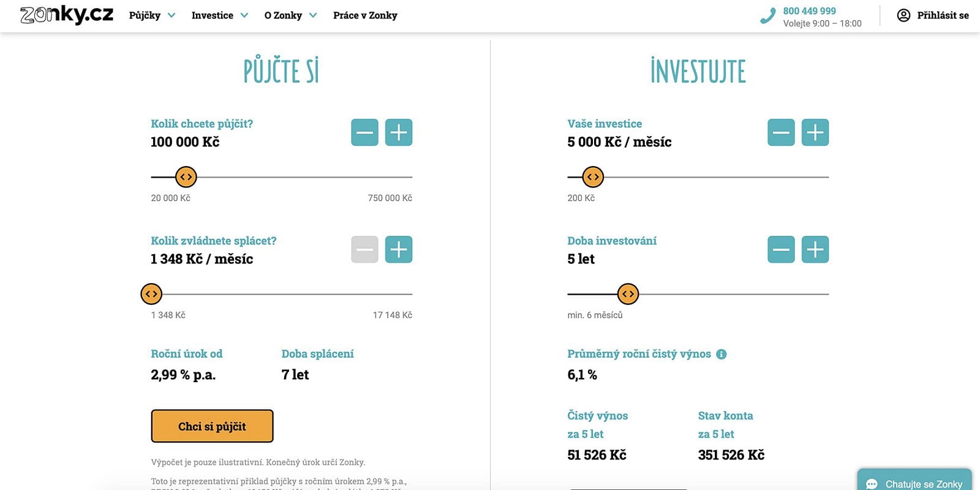The height and width of the screenshot is (490, 980).
Task: Click the Zonky.cz logo
Action: 67,14
